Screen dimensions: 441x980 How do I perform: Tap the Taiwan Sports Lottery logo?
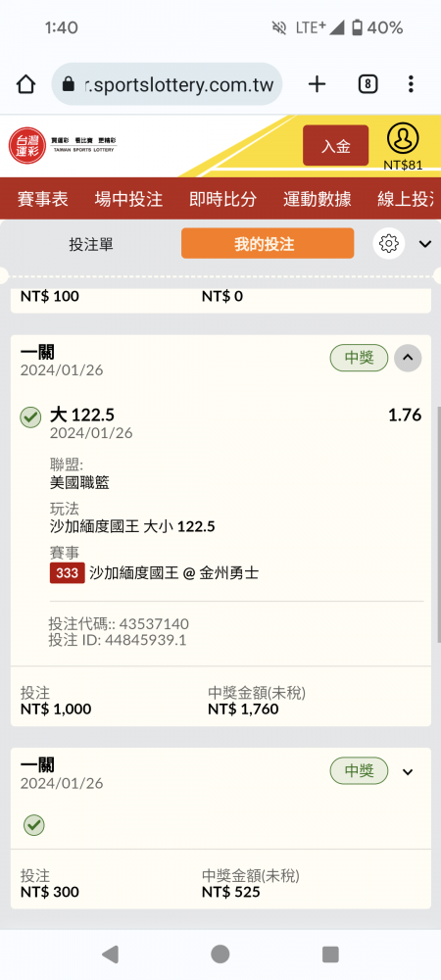(63, 146)
